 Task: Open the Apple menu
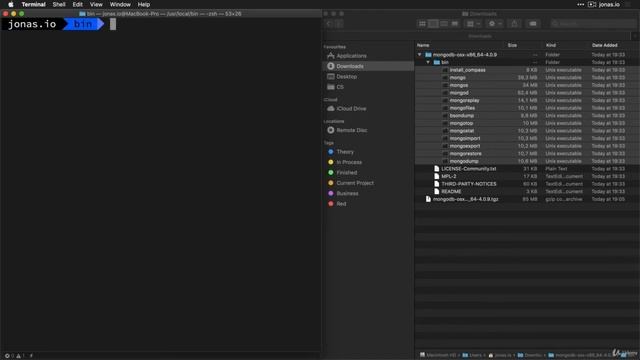click(x=11, y=4)
